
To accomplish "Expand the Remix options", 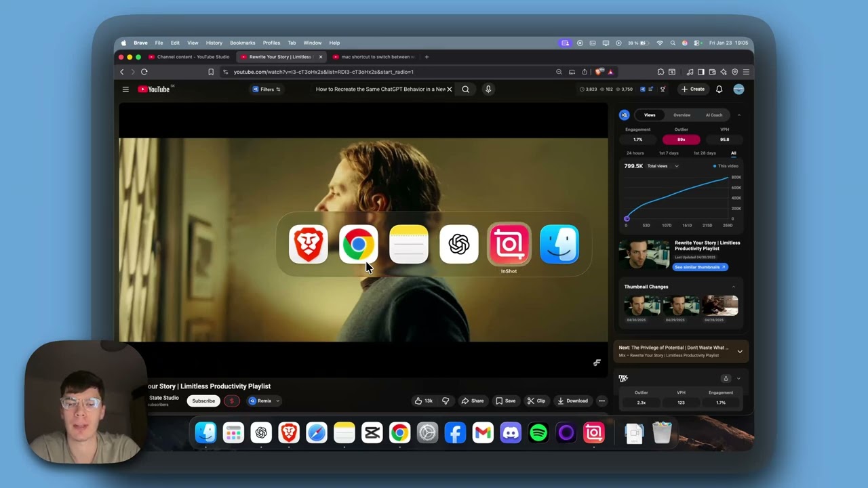I will [277, 401].
